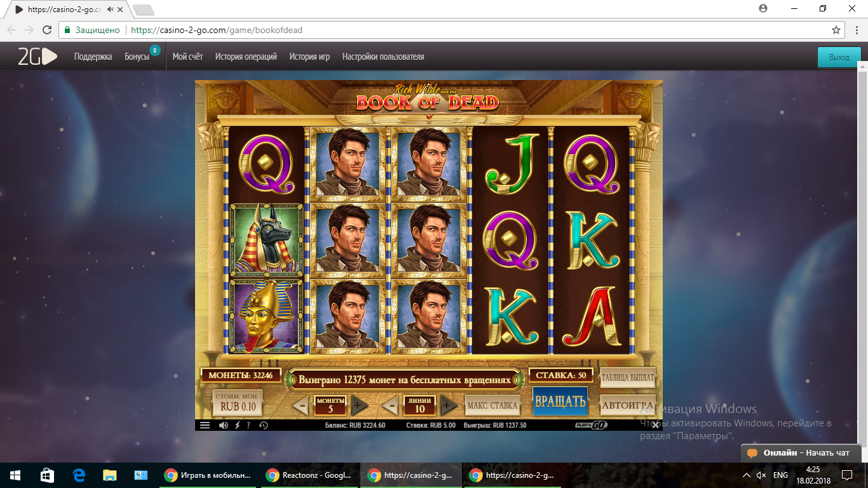The height and width of the screenshot is (488, 868).
Task: Go back in browser
Action: coord(11,30)
